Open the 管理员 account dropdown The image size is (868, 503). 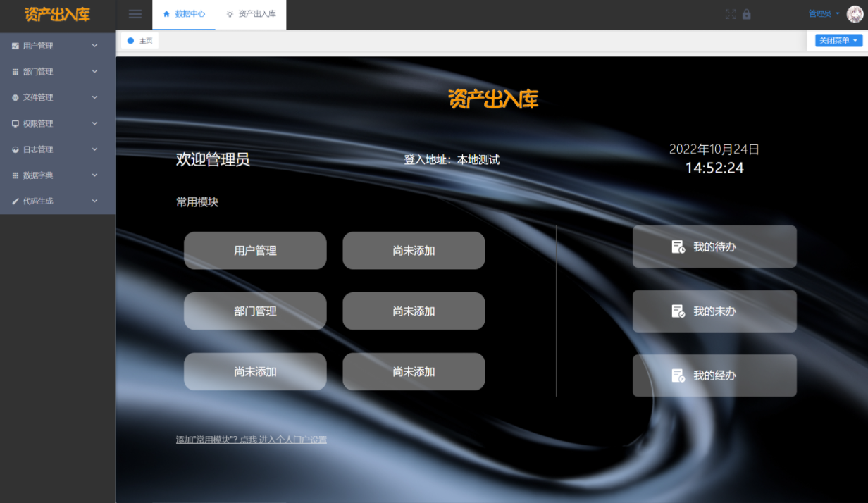pyautogui.click(x=824, y=14)
